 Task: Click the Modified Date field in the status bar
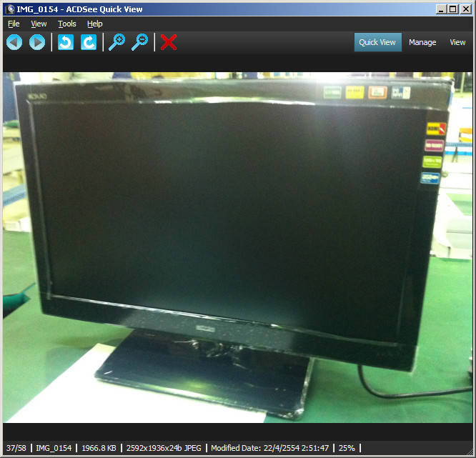click(x=269, y=448)
